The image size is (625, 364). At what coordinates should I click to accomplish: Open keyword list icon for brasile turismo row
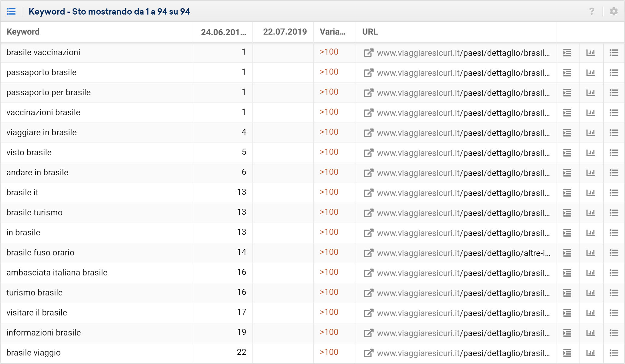(x=614, y=213)
